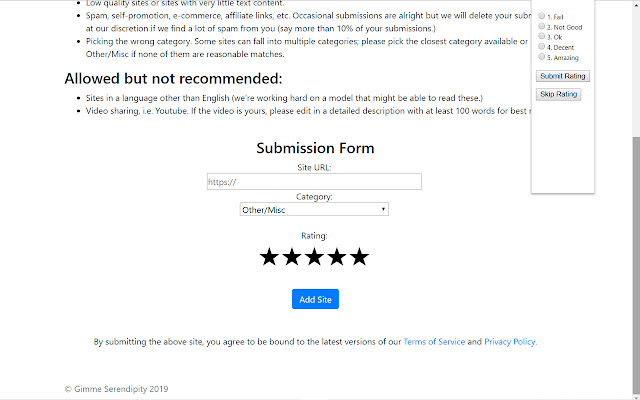Select the fifth rating star
The height and width of the screenshot is (400, 640).
point(359,257)
